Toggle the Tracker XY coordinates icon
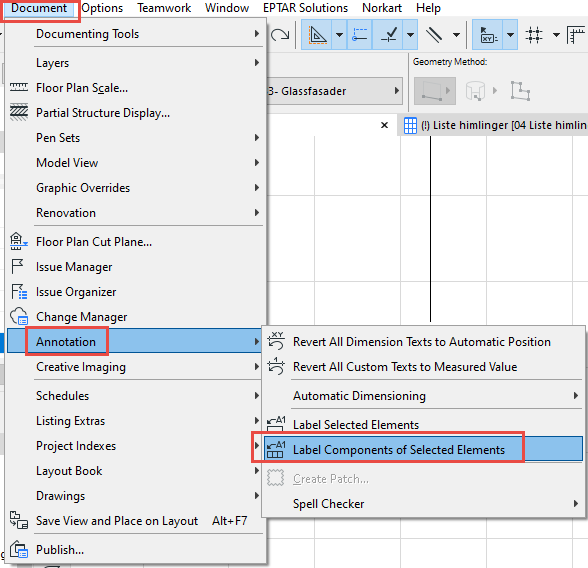 488,35
